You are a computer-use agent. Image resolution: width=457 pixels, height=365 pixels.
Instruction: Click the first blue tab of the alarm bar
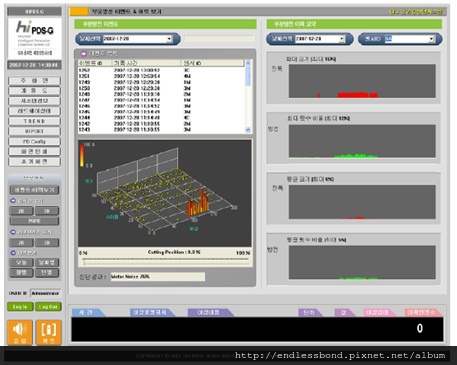[x=88, y=313]
